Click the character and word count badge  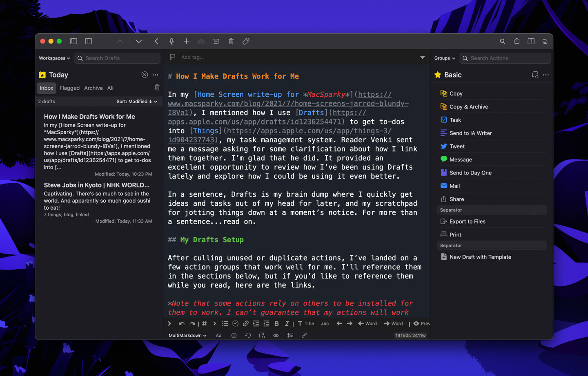(410, 336)
